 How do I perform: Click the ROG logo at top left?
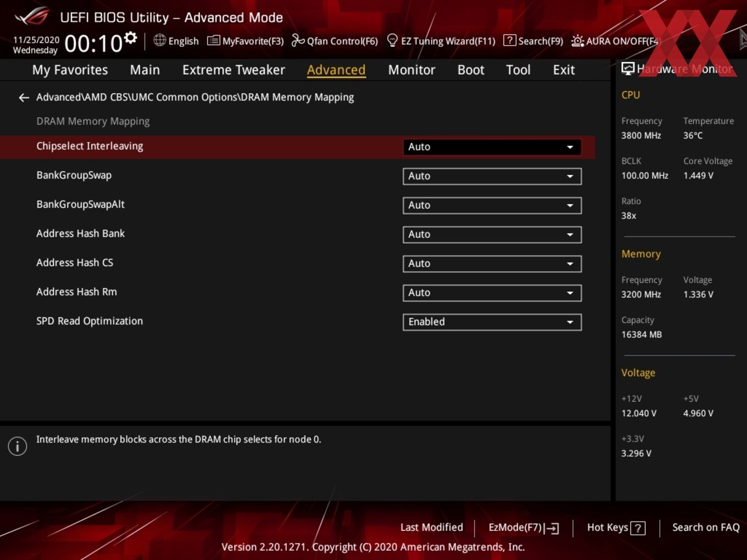[x=31, y=16]
